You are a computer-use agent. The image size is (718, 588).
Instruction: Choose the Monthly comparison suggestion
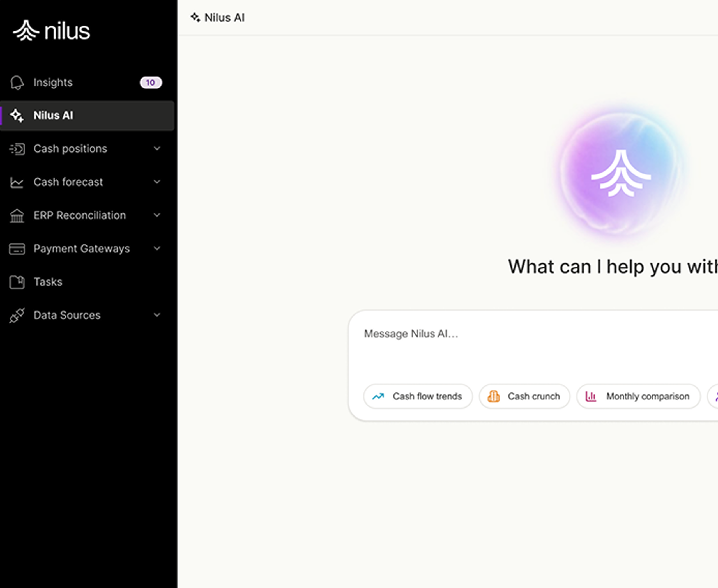(x=638, y=396)
